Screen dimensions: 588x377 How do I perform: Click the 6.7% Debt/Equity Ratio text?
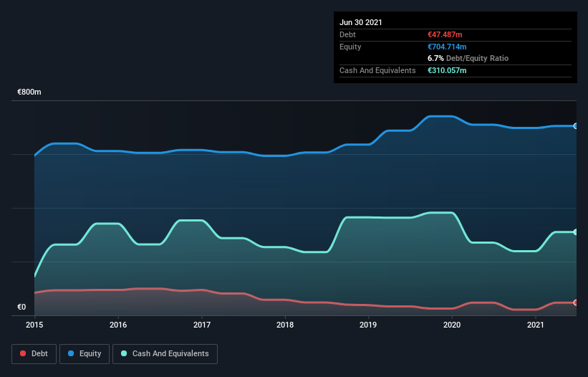[468, 59]
